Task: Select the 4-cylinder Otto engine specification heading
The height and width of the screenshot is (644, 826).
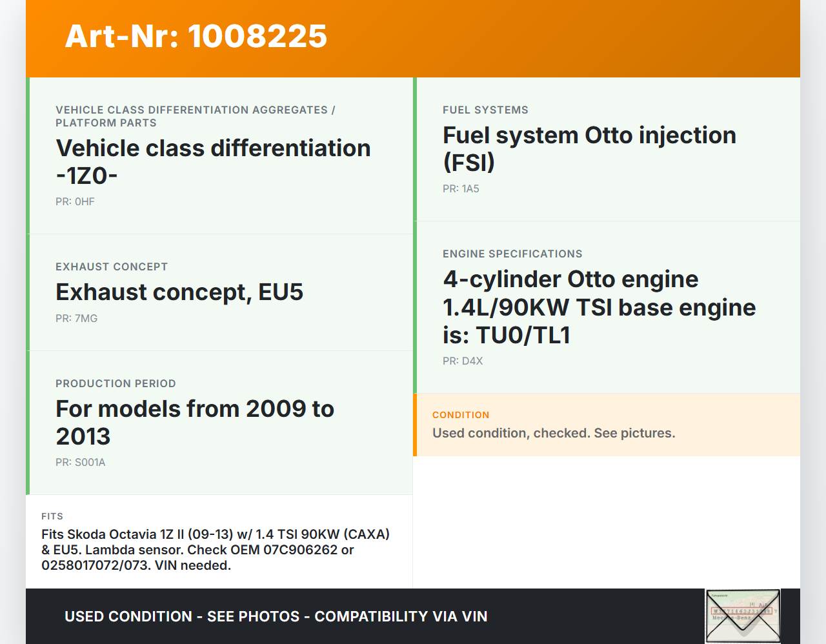Action: point(599,307)
